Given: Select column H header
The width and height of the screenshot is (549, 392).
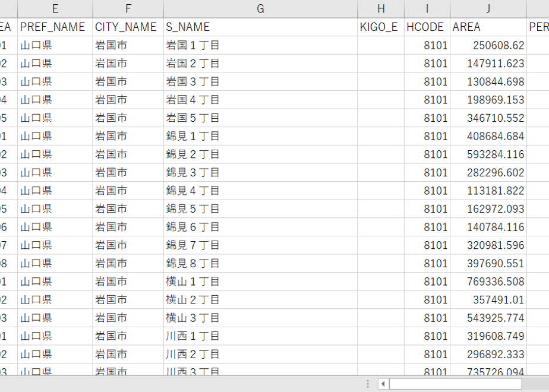Looking at the screenshot, I should point(381,9).
